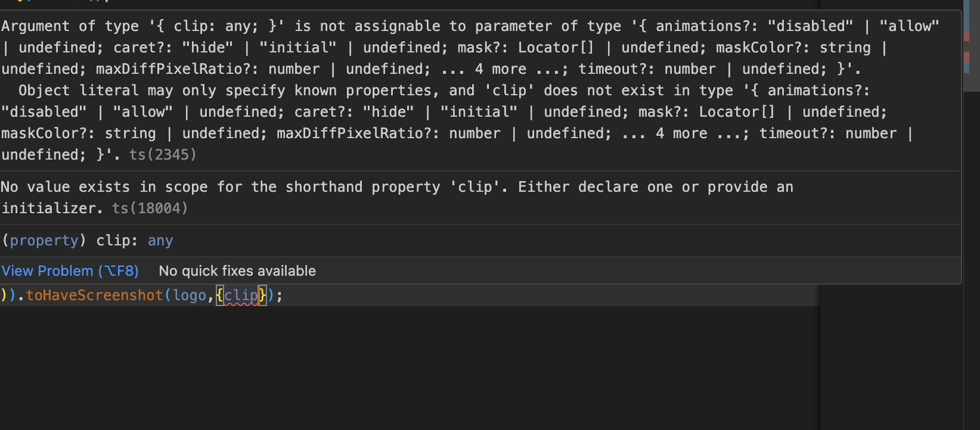Click the semicolon ending the code statement

(280, 295)
